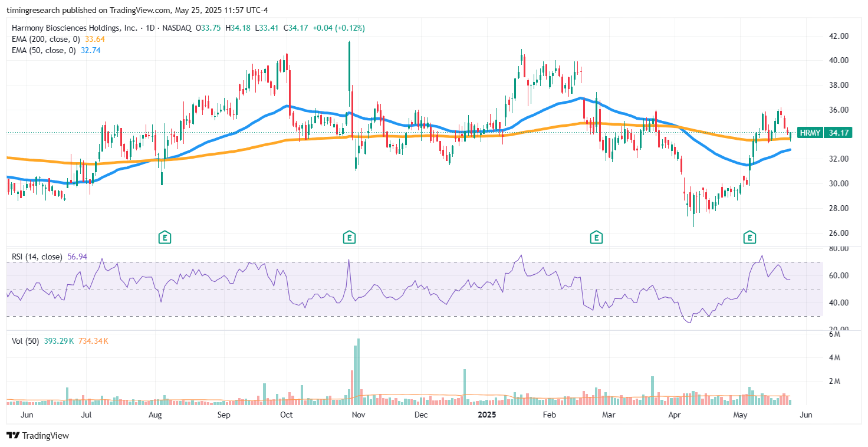Screen dimensions: 868x447
Task: Click 36.00 on the price scale
Action: [839, 110]
